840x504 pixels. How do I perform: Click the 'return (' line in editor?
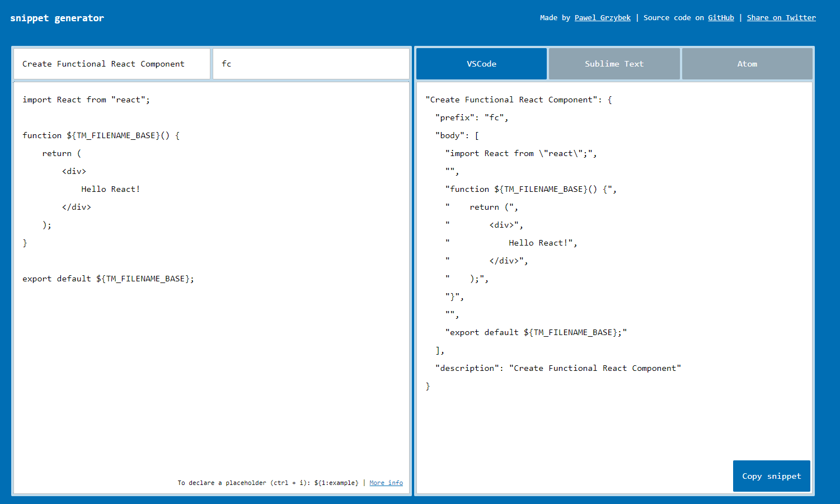coord(62,153)
